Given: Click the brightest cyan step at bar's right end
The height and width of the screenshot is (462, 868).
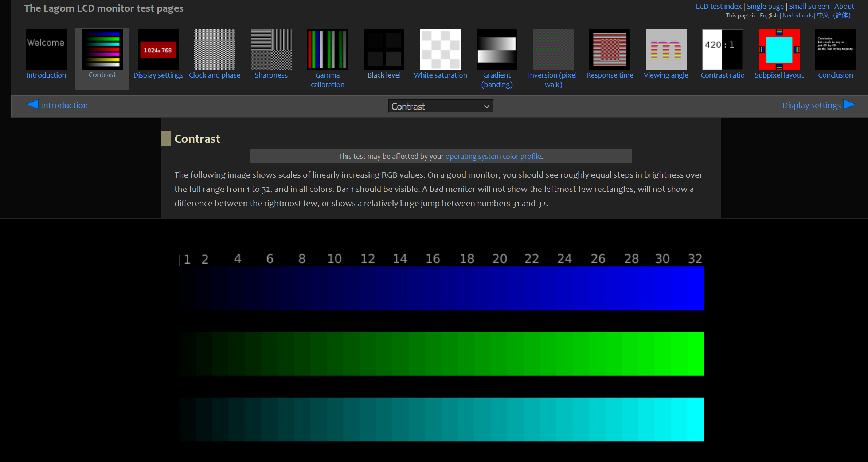Looking at the screenshot, I should [x=696, y=419].
